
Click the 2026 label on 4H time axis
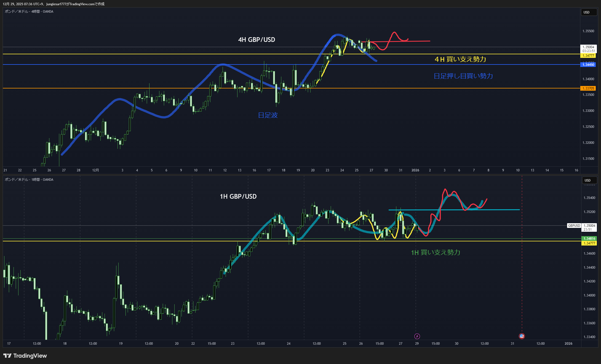pos(415,170)
